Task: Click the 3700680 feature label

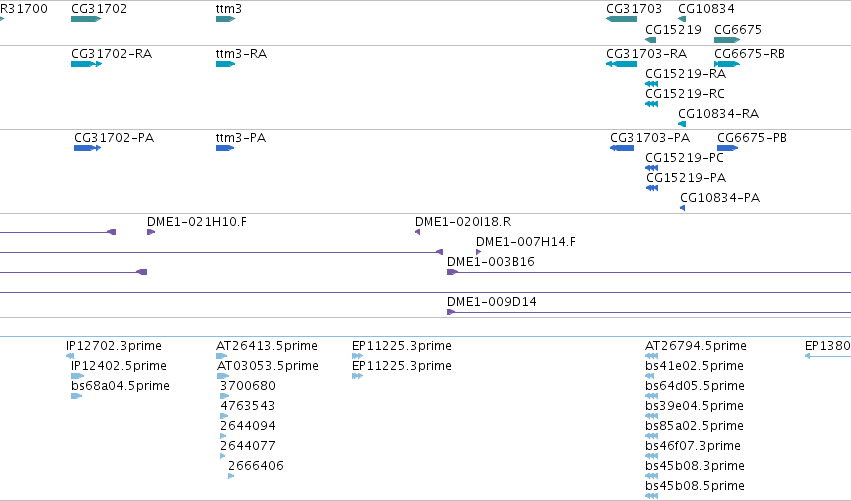Action: point(248,386)
